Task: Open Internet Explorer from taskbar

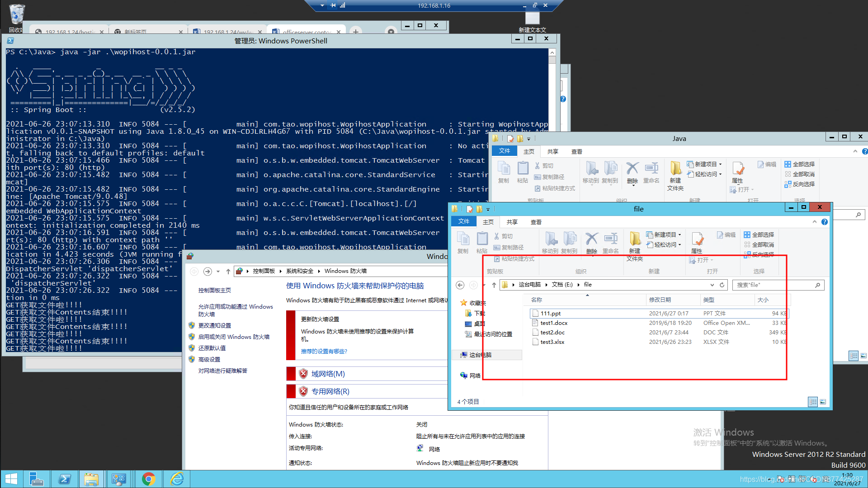Action: click(176, 479)
